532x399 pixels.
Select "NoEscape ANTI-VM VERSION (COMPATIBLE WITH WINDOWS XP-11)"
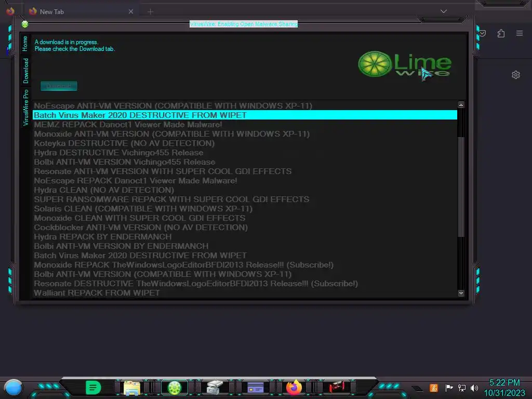pyautogui.click(x=245, y=106)
